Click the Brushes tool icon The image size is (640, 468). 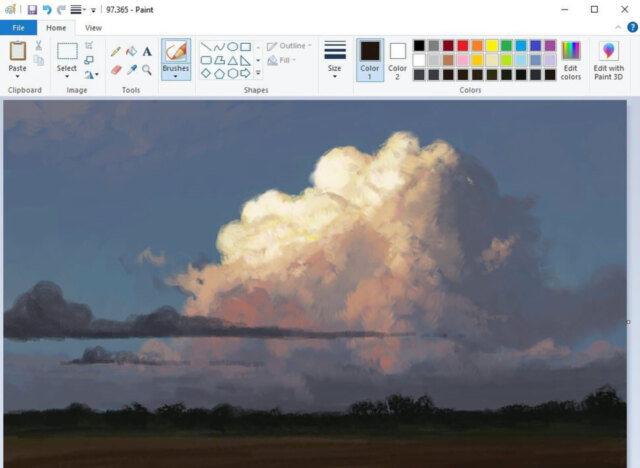pyautogui.click(x=176, y=51)
